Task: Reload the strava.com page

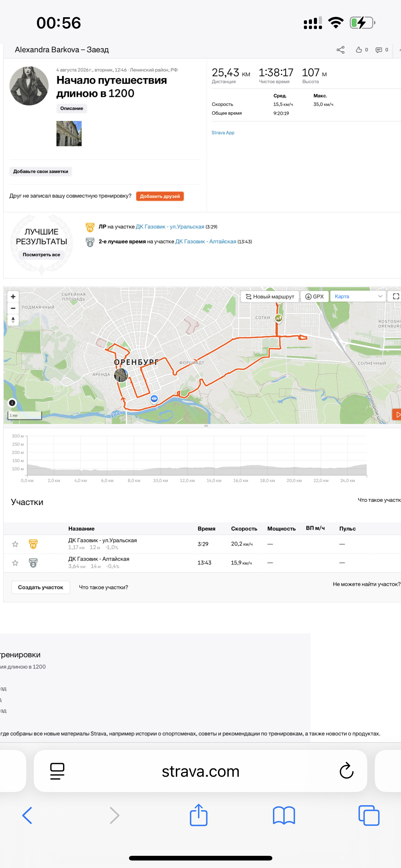Action: pyautogui.click(x=346, y=771)
